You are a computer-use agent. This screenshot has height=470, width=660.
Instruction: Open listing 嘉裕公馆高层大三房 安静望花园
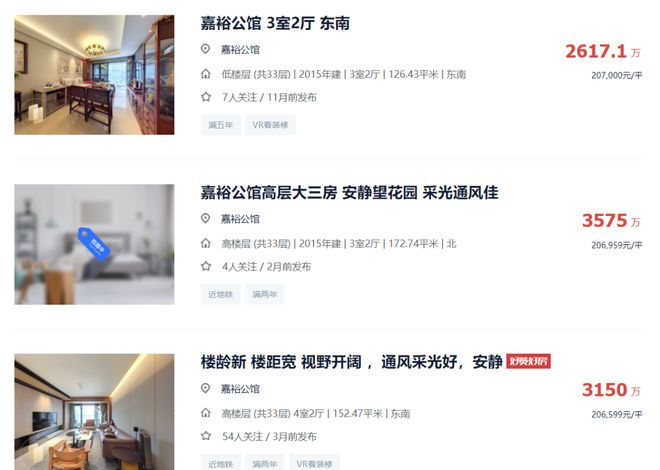pyautogui.click(x=349, y=193)
